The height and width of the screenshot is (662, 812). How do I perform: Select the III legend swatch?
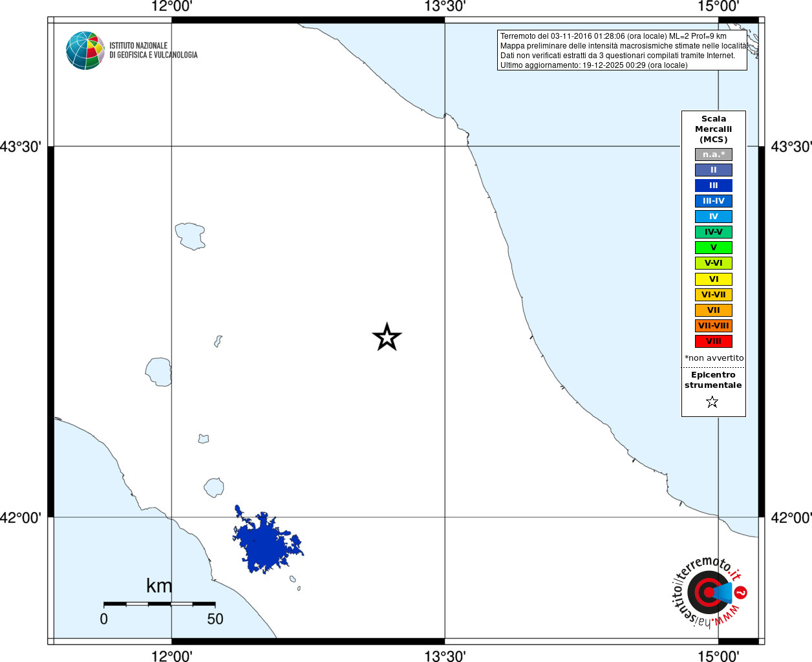714,186
